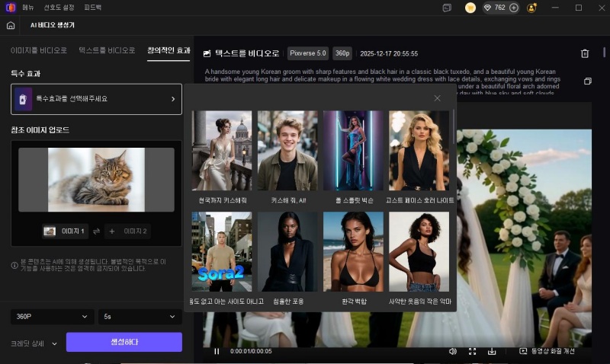The height and width of the screenshot is (364, 610).
Task: Click the plus icon to add credits
Action: [x=514, y=8]
